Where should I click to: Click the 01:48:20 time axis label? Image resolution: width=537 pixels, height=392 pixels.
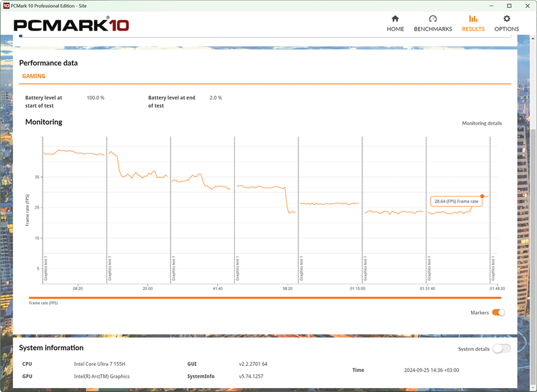(497, 289)
